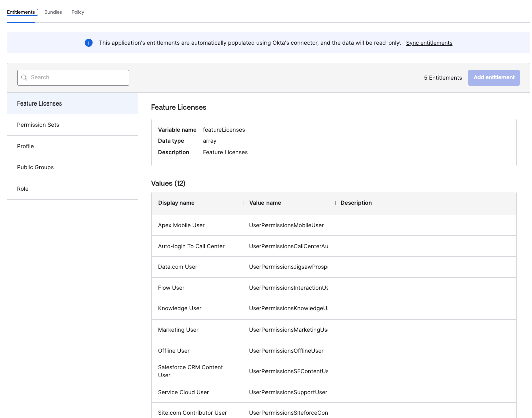532x418 pixels.
Task: Select the Profile entitlement
Action: pyautogui.click(x=72, y=146)
